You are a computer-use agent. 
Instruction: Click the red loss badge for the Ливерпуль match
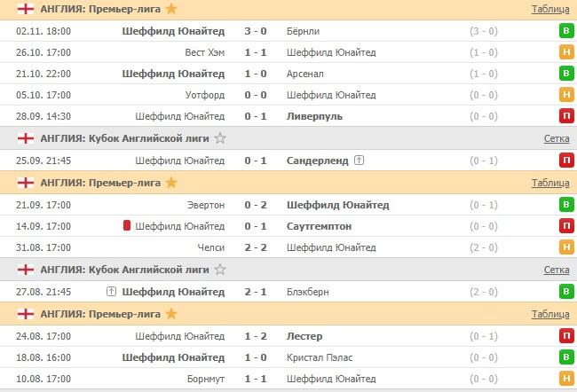pyautogui.click(x=565, y=116)
